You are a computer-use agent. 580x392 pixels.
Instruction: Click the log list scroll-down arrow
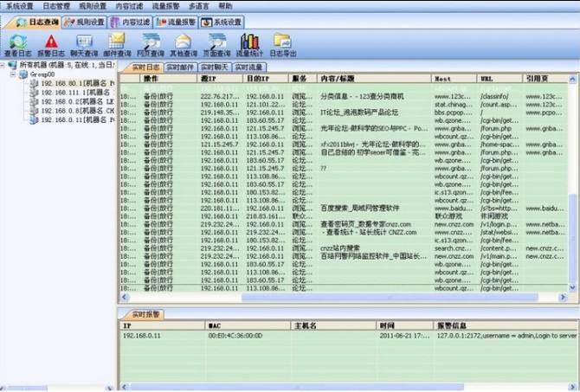pyautogui.click(x=572, y=287)
